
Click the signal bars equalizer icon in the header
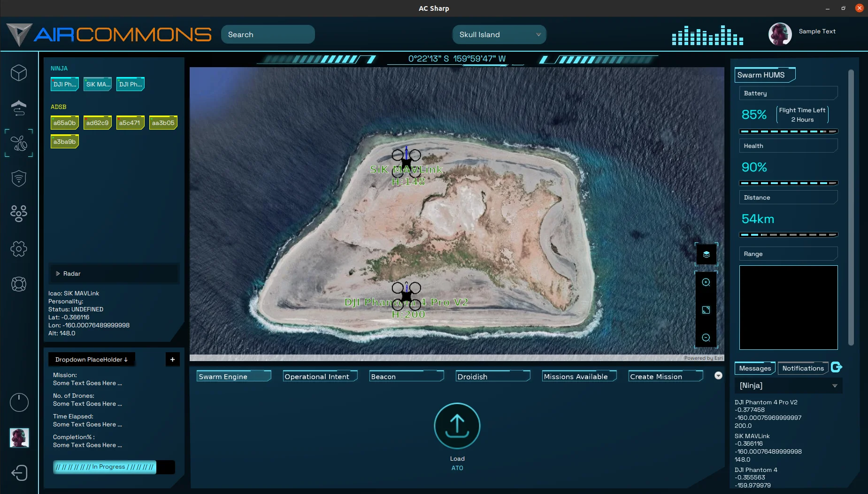click(707, 35)
